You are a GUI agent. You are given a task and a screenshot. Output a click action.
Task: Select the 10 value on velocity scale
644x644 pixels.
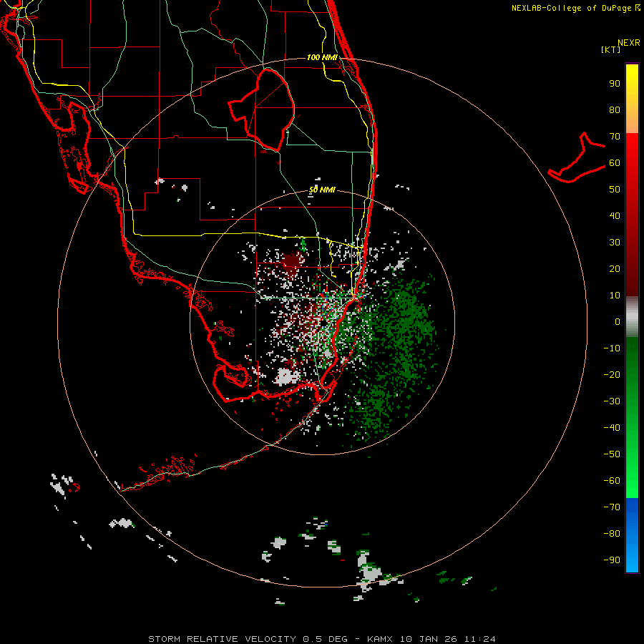(615, 296)
